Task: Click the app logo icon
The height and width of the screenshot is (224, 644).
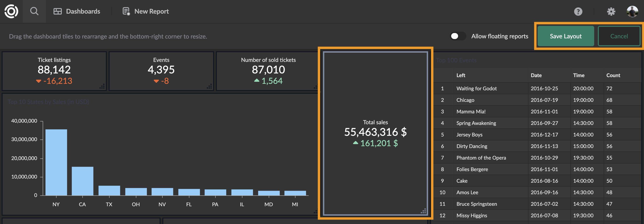Action: [x=11, y=11]
